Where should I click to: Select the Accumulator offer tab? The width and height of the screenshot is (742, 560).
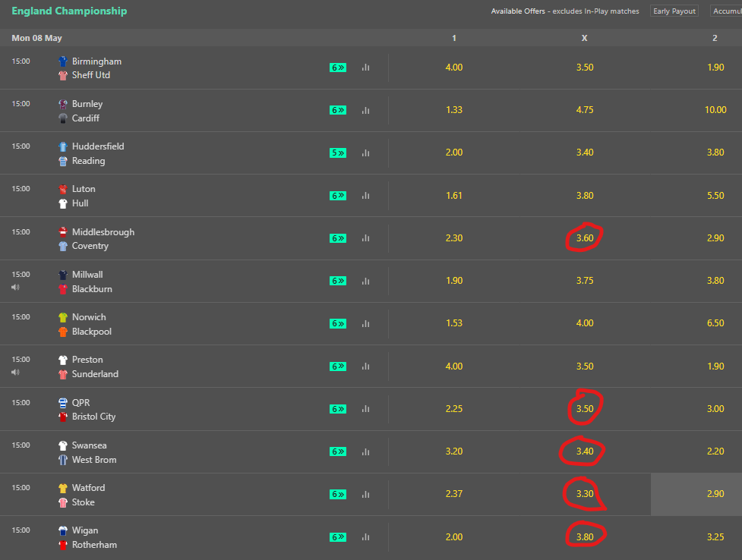(x=726, y=11)
